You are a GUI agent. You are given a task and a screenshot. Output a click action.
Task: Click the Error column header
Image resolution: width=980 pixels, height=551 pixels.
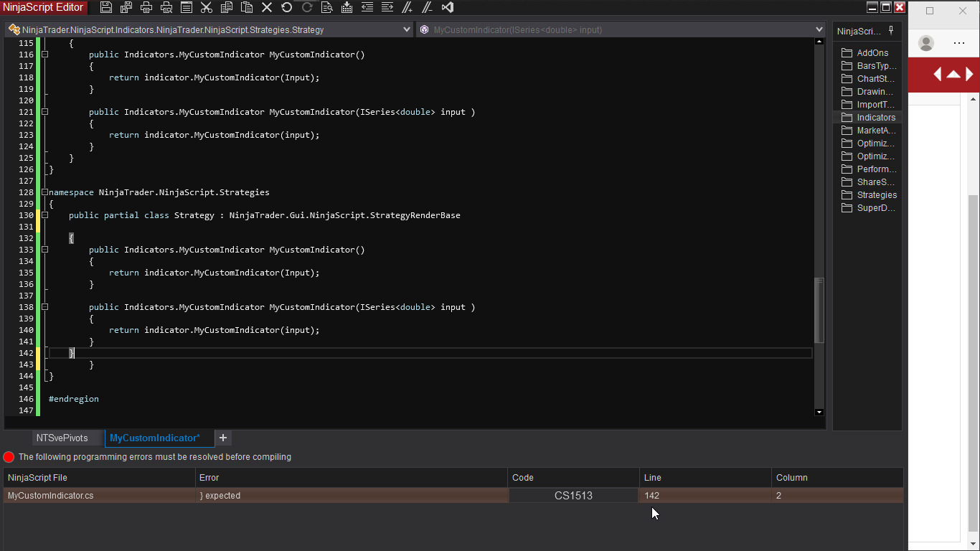[209, 478]
